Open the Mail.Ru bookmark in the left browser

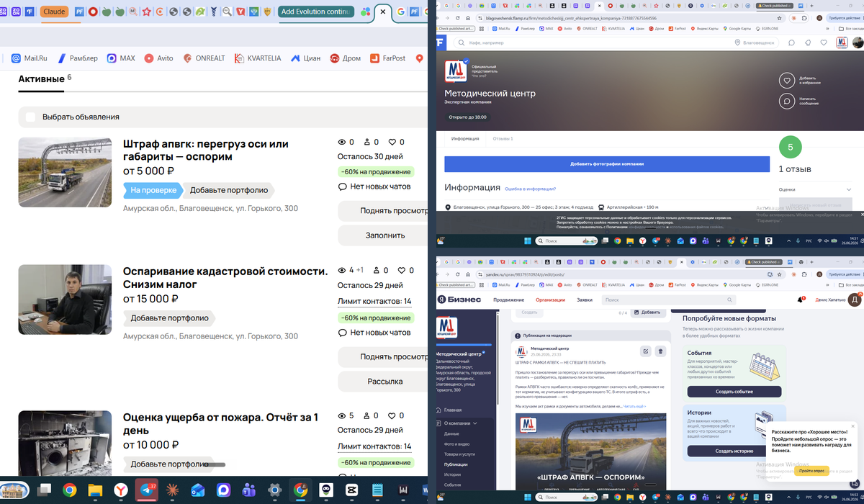point(29,58)
